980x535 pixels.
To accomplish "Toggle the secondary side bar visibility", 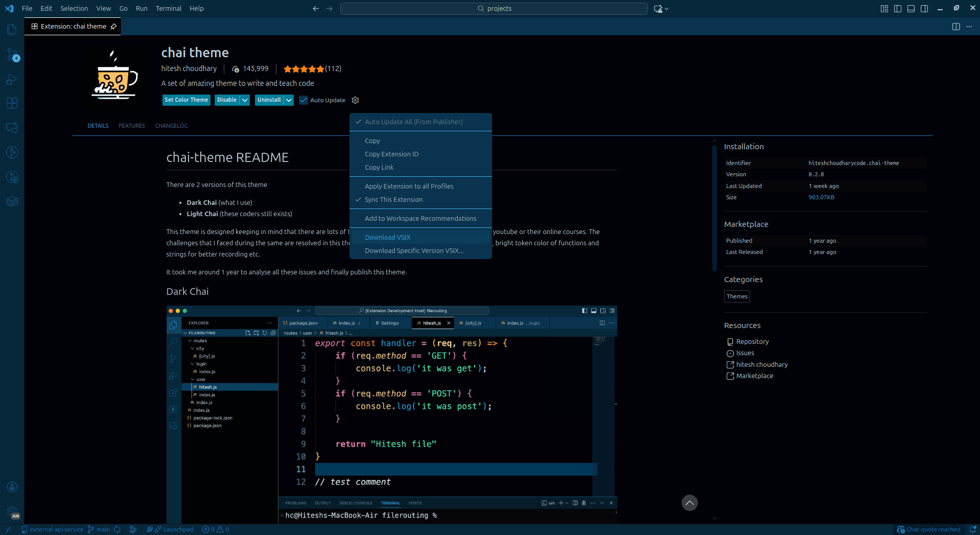I will [924, 9].
